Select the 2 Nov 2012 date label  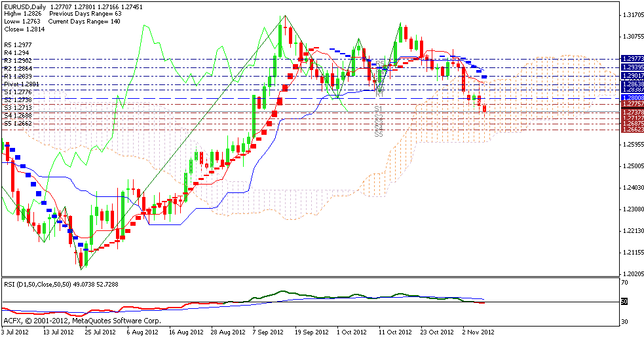(x=478, y=331)
